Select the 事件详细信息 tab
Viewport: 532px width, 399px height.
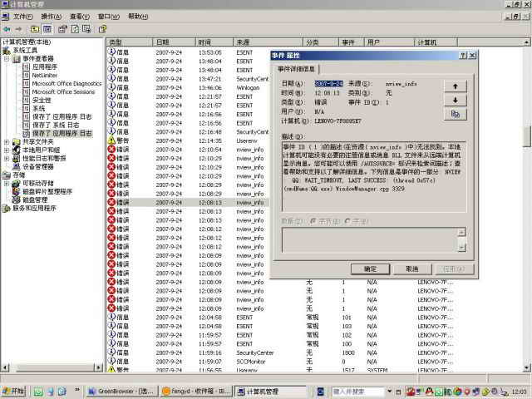click(x=296, y=69)
